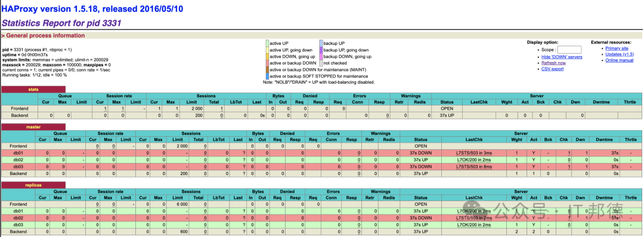644x237 pixels.
Task: Click OPEN status of stats Frontend
Action: coord(447,109)
